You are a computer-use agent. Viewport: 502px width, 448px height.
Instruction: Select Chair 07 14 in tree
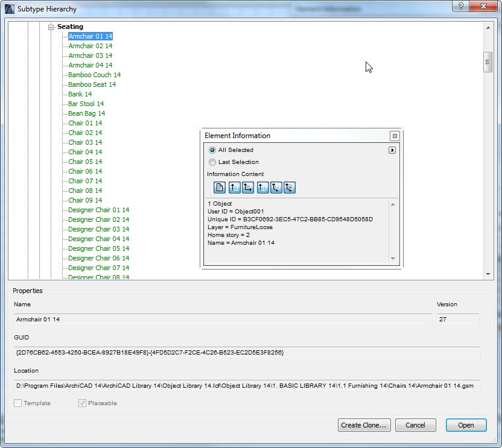(85, 181)
